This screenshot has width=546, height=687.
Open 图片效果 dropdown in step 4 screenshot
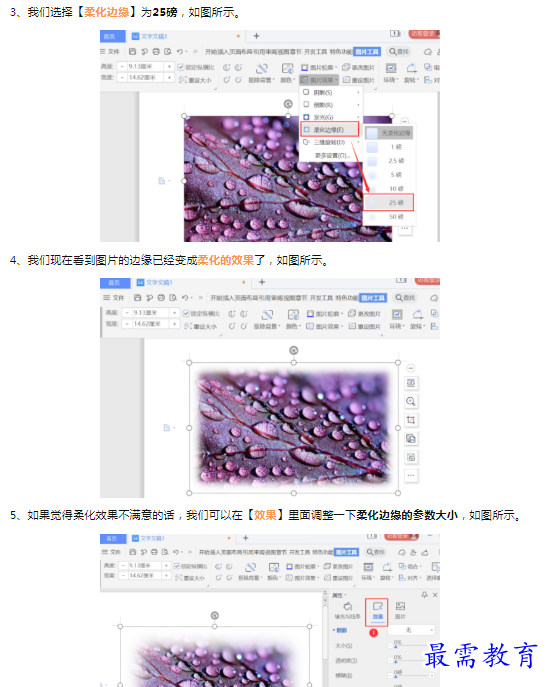(325, 326)
